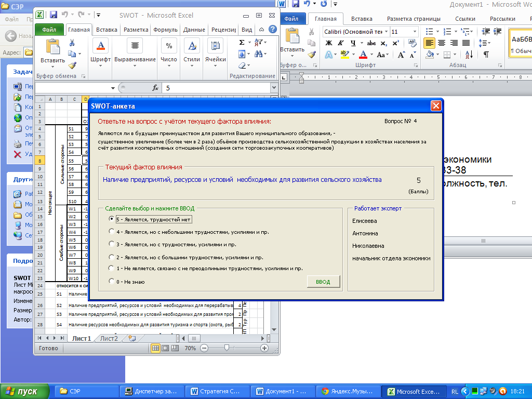Click the green Файл button in Excel
Image resolution: width=532 pixels, height=399 pixels.
pyautogui.click(x=49, y=30)
